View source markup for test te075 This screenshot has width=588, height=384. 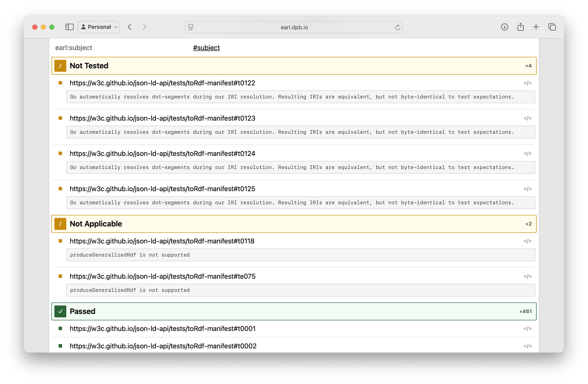coord(528,276)
